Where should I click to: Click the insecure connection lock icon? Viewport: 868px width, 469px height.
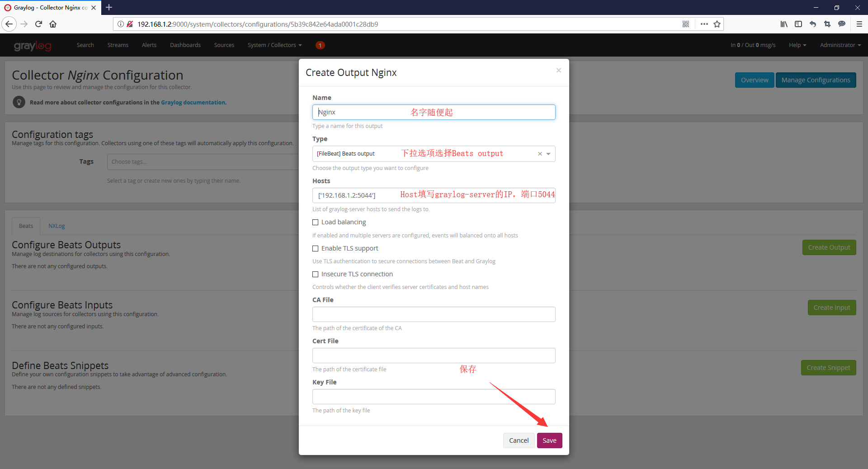pos(130,24)
